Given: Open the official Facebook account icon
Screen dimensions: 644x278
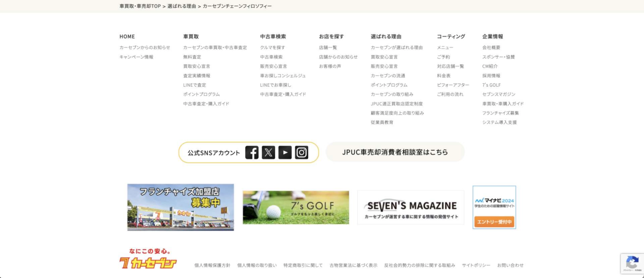Looking at the screenshot, I should tap(252, 152).
